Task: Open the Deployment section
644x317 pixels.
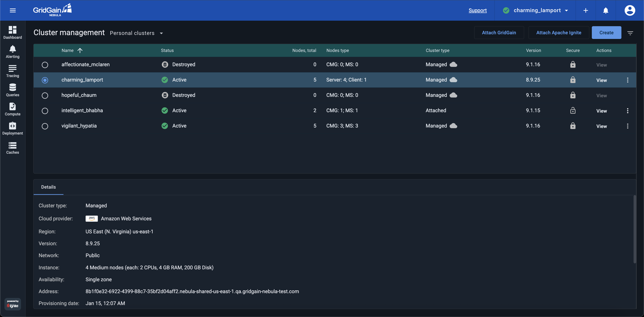Action: point(13,129)
